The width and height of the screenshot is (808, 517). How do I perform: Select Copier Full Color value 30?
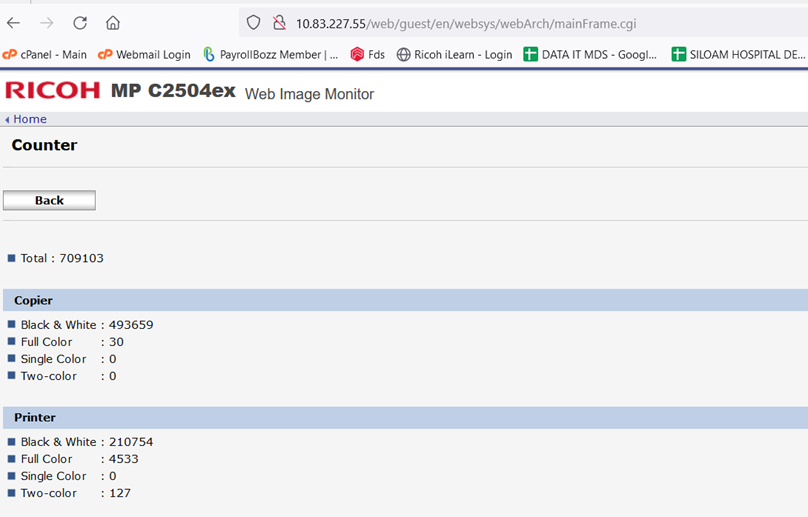coord(116,342)
